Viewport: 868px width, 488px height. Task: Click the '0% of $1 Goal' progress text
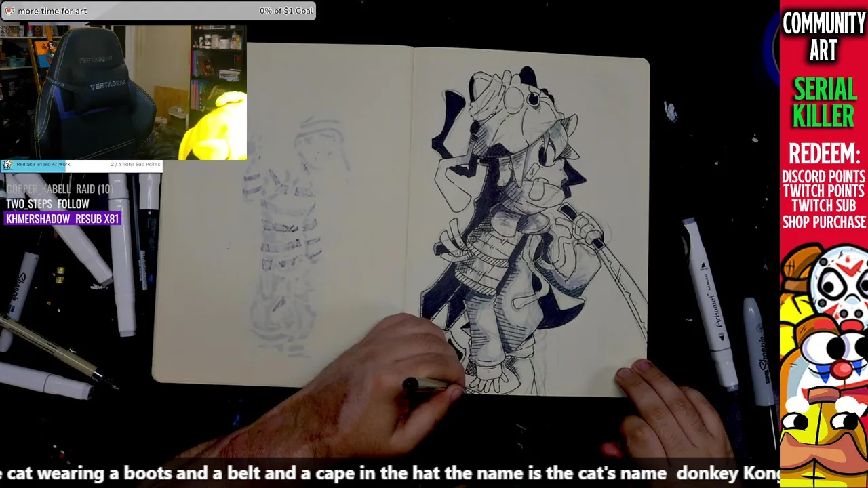[x=285, y=11]
